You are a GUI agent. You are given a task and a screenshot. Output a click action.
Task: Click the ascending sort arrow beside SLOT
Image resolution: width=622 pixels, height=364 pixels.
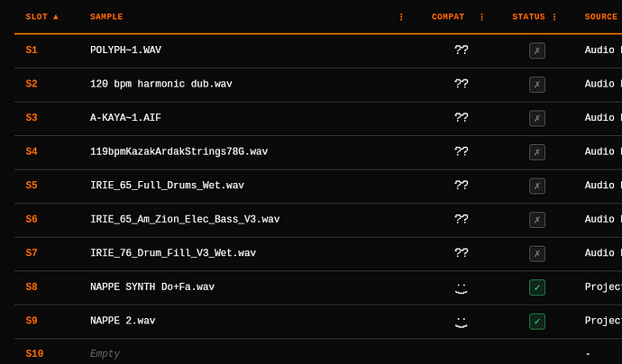[x=56, y=16]
